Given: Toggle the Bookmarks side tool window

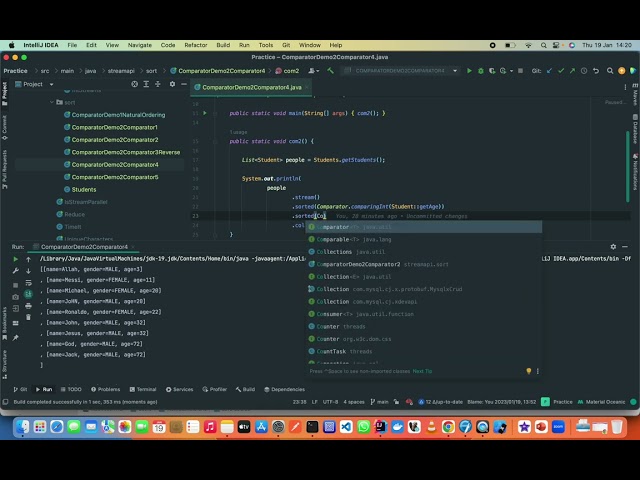Looking at the screenshot, I should tap(4, 323).
